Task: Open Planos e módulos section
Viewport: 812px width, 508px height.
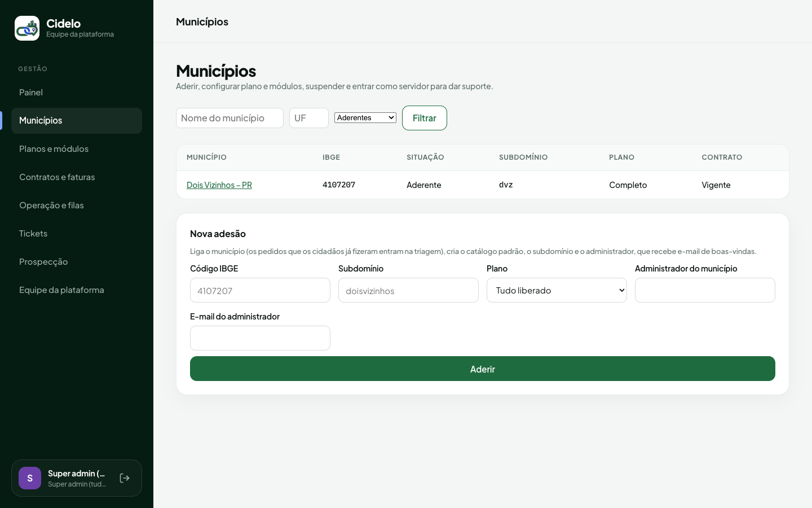Action: pyautogui.click(x=77, y=149)
